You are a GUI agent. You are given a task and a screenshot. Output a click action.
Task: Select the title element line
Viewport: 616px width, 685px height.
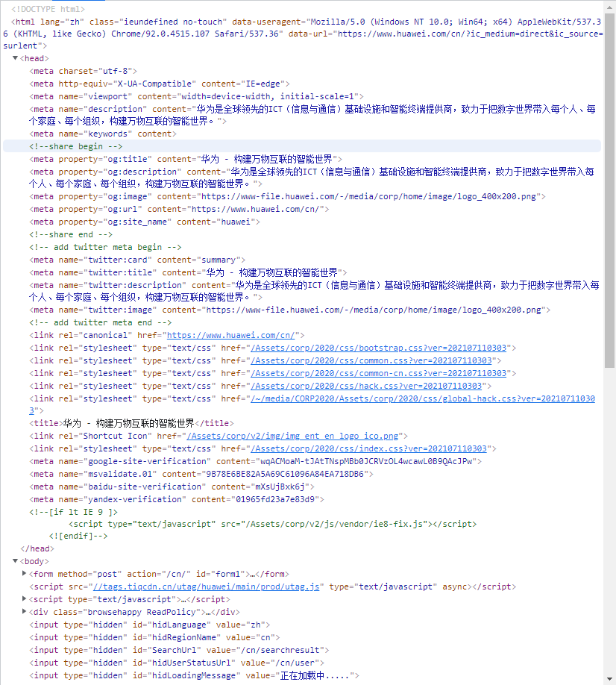click(131, 423)
